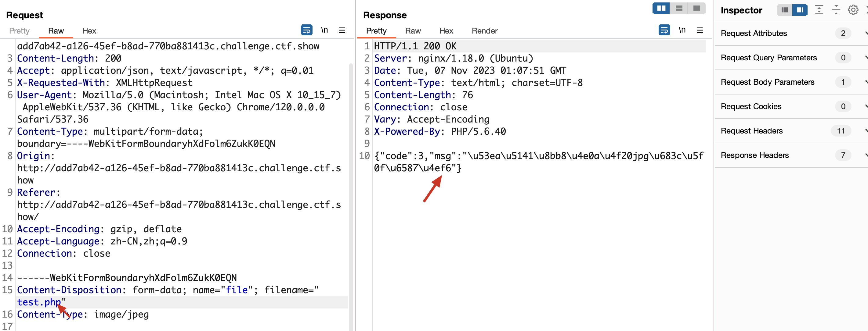Viewport: 868px width, 331px height.
Task: Click the Accept-Encoding header line
Action: click(99, 229)
